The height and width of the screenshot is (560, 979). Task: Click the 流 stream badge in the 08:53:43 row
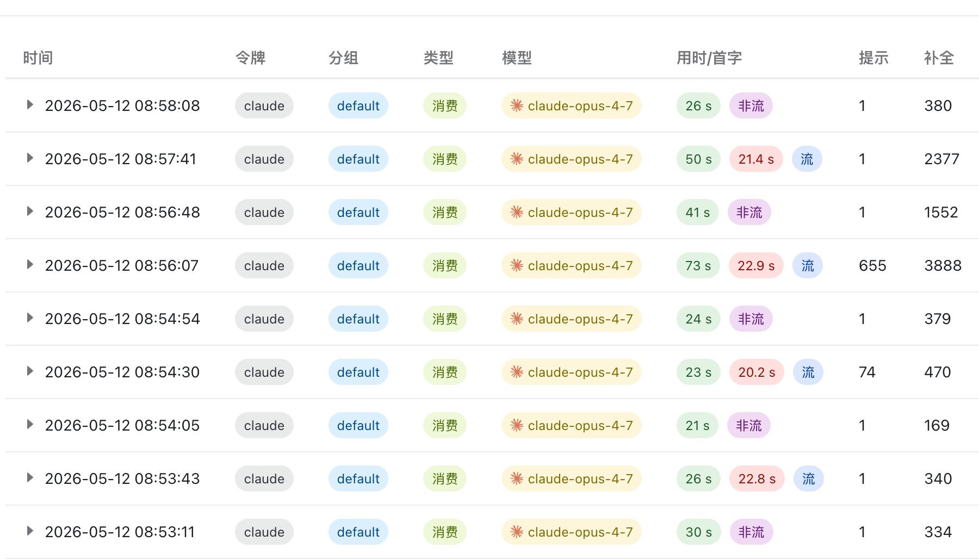click(x=808, y=478)
